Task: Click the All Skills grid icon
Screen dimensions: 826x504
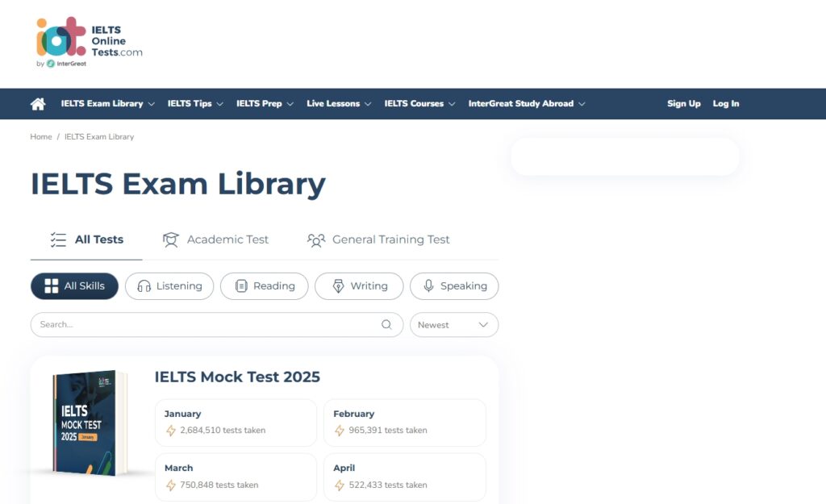Action: [x=52, y=286]
